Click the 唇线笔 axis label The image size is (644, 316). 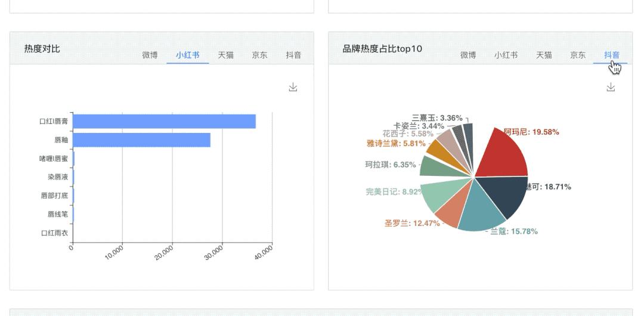pyautogui.click(x=58, y=214)
